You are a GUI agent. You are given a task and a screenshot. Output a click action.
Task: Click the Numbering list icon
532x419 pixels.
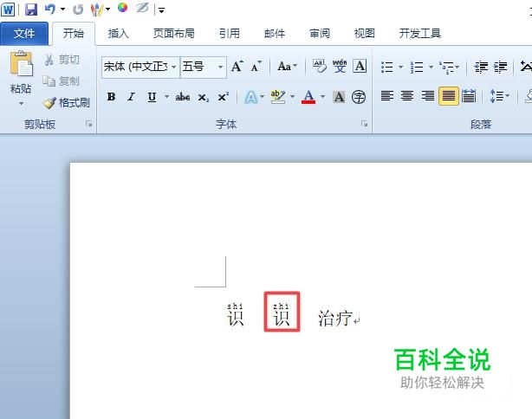pyautogui.click(x=417, y=67)
